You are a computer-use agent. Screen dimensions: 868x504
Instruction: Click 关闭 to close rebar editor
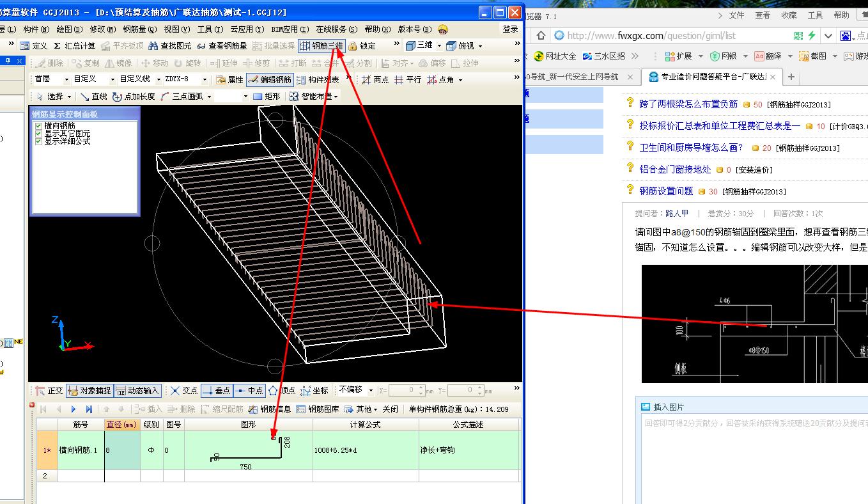click(390, 409)
